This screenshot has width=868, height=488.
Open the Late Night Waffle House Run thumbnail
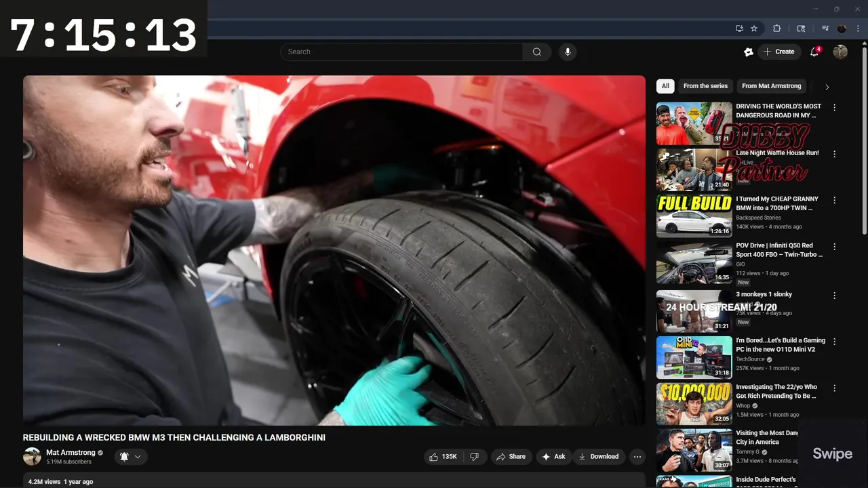[694, 170]
